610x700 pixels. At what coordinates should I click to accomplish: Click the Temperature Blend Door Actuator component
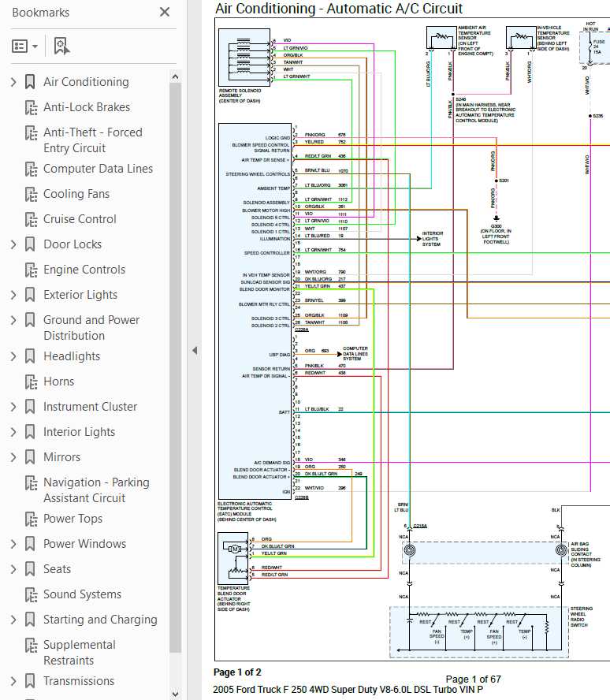click(233, 558)
